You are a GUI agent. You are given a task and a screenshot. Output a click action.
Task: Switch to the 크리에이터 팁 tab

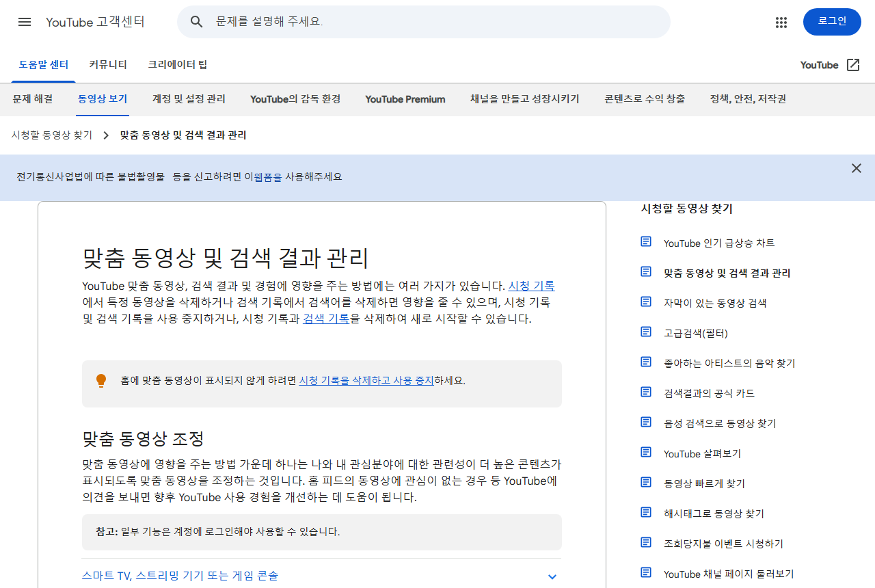[x=178, y=65]
